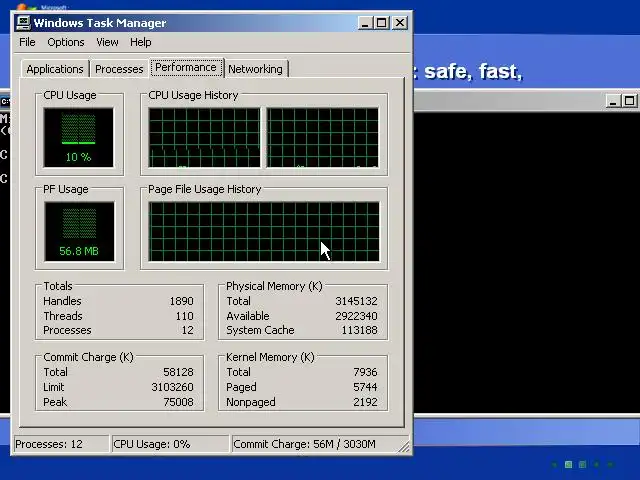Screen dimensions: 640x480
Task: Click the System Cache value 113188
Action: tap(359, 330)
